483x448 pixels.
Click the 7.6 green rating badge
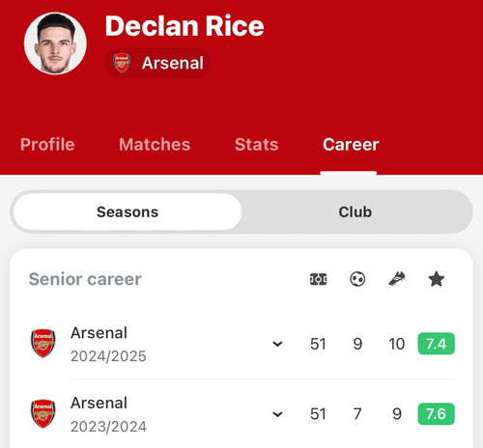pyautogui.click(x=436, y=414)
